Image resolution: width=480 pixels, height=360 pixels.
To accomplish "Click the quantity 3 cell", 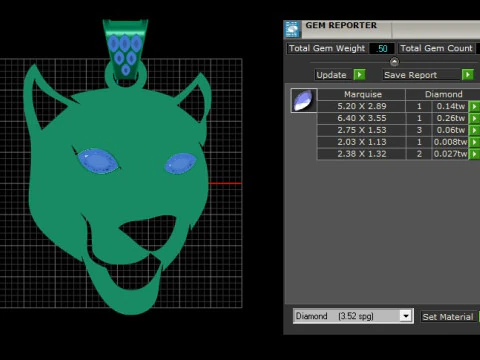I will [419, 130].
